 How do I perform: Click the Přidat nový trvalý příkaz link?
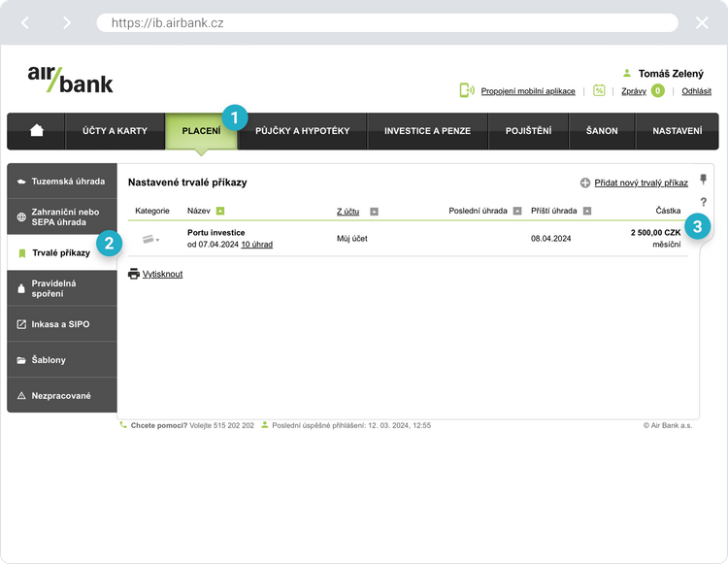(x=641, y=182)
